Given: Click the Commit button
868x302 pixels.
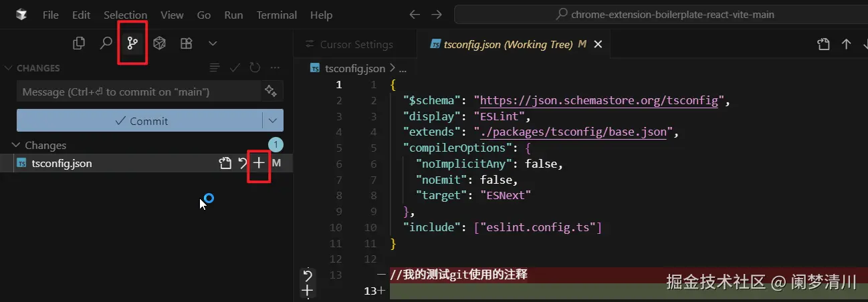Looking at the screenshot, I should [x=140, y=121].
